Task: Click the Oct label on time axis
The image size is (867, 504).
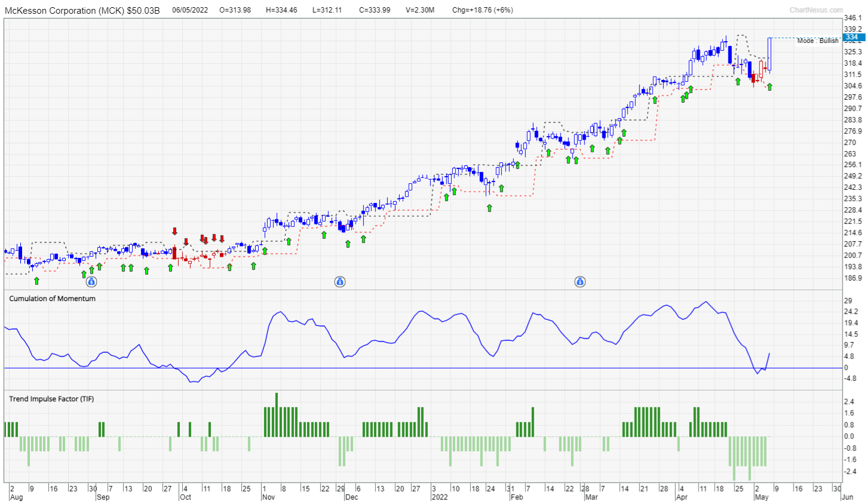Action: (x=185, y=497)
